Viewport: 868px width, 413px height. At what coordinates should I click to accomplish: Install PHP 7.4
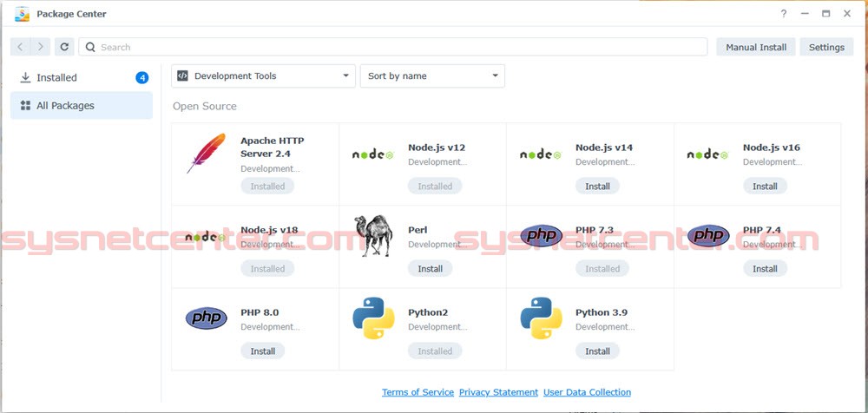click(765, 268)
